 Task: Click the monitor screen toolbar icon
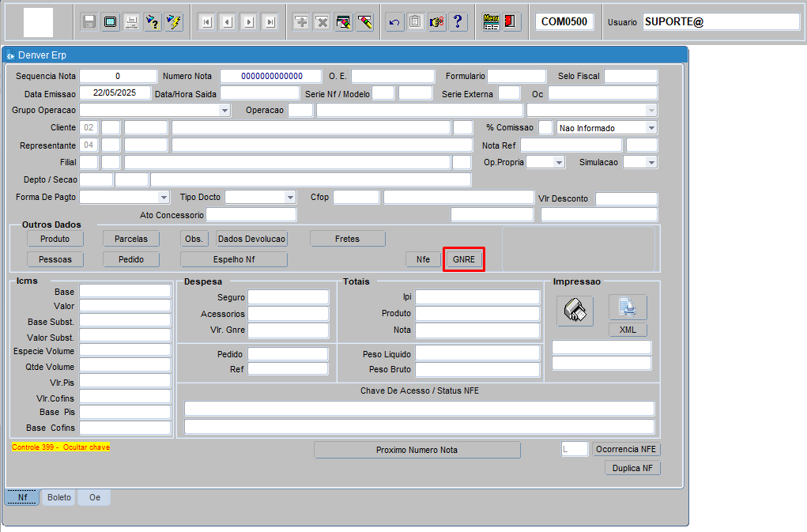111,22
